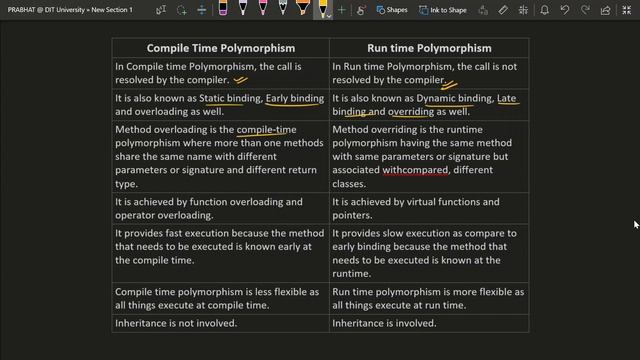Pick the lavender-tipped pen
This screenshot has height=360, width=640.
[x=243, y=8]
